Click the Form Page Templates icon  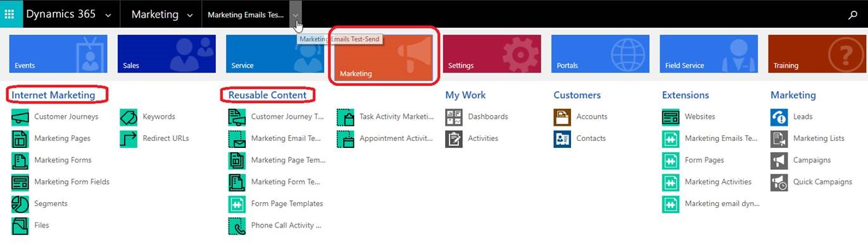(x=237, y=203)
